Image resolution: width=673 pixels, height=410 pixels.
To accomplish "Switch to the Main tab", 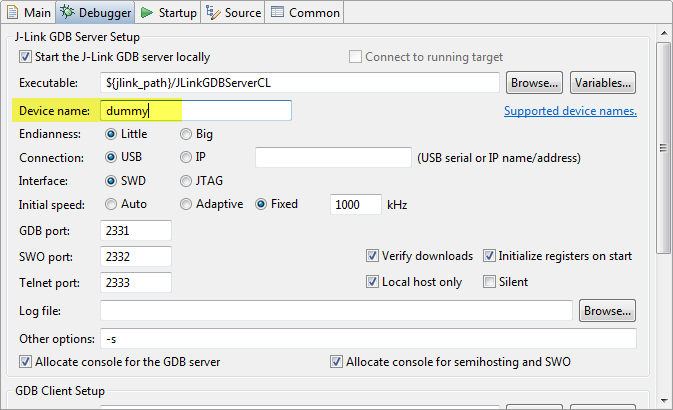I will [30, 13].
